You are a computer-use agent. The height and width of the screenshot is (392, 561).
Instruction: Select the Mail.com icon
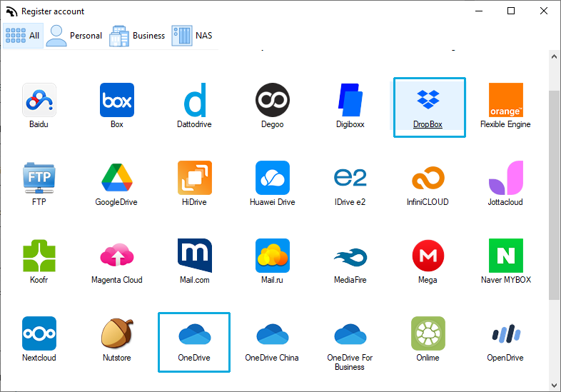click(x=195, y=256)
